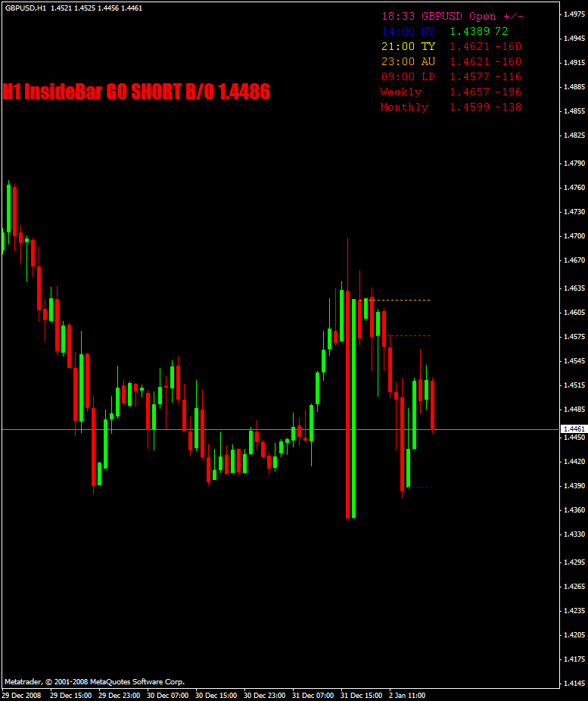Select the 14:00 NY session row

click(444, 31)
